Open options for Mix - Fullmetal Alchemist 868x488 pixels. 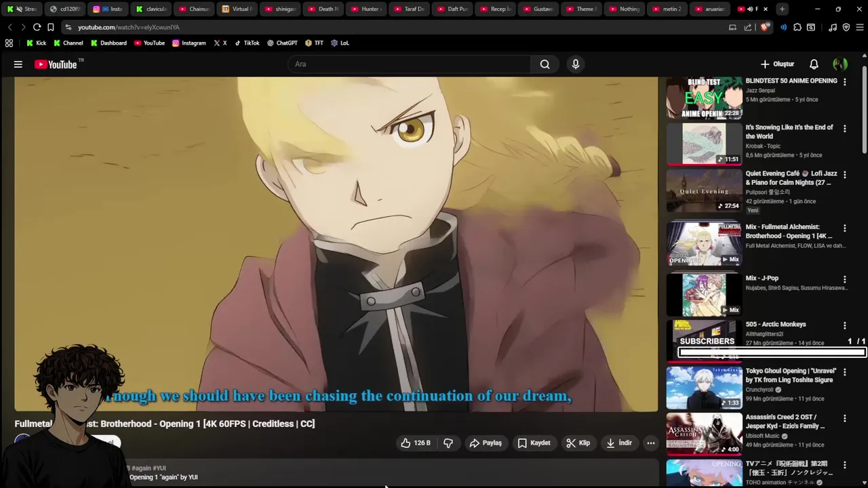[844, 228]
